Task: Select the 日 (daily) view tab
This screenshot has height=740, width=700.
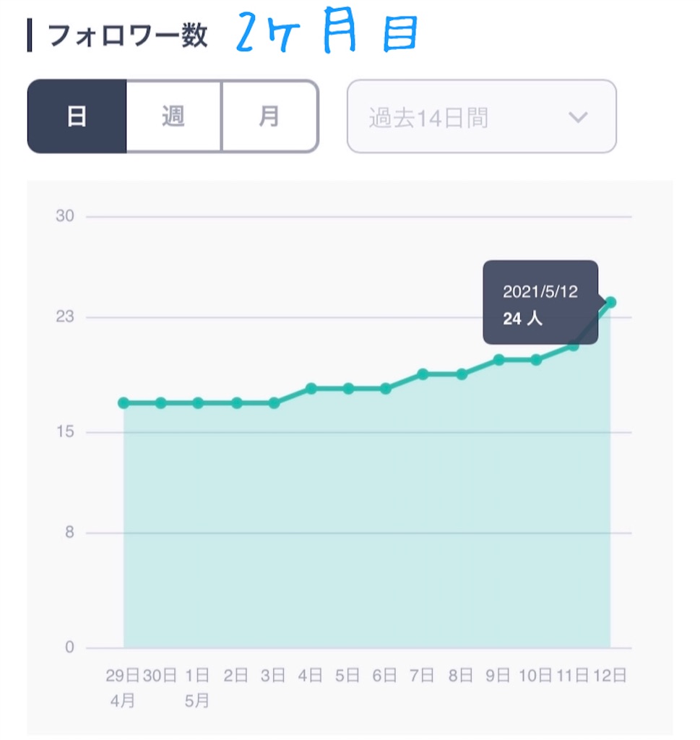Action: point(77,116)
